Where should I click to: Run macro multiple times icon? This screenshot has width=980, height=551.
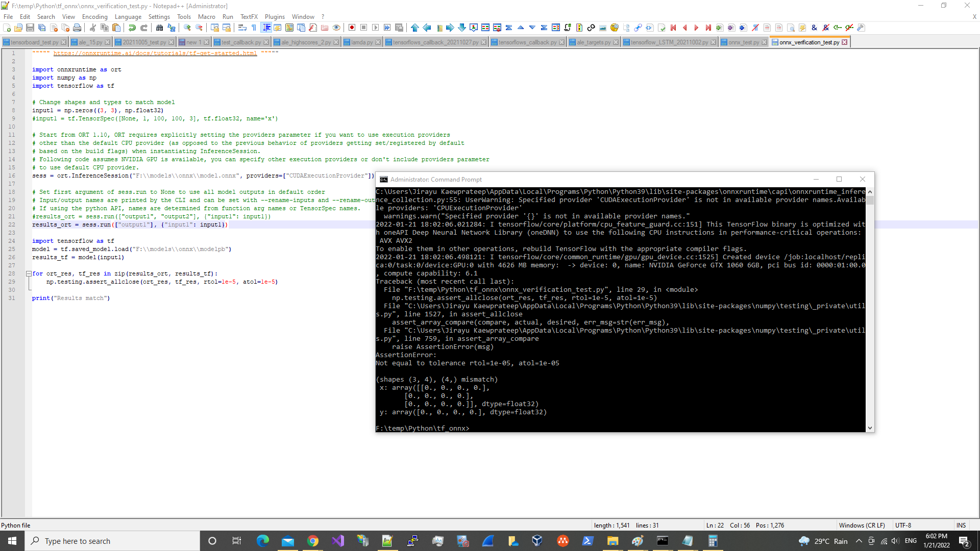coord(387,28)
